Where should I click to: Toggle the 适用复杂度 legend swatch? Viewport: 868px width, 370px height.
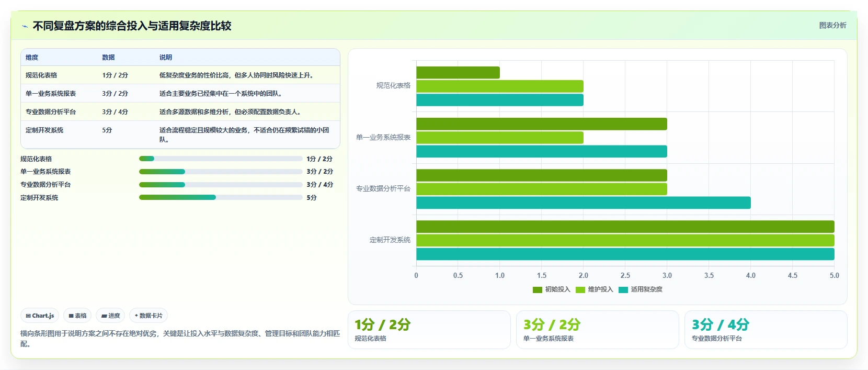[x=623, y=289]
